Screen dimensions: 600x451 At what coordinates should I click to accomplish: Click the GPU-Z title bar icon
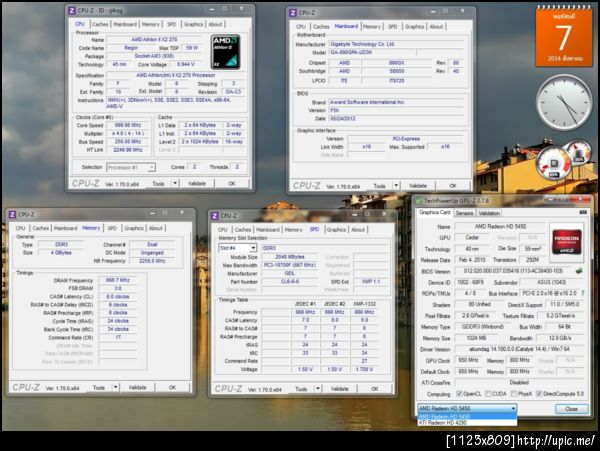coord(419,201)
